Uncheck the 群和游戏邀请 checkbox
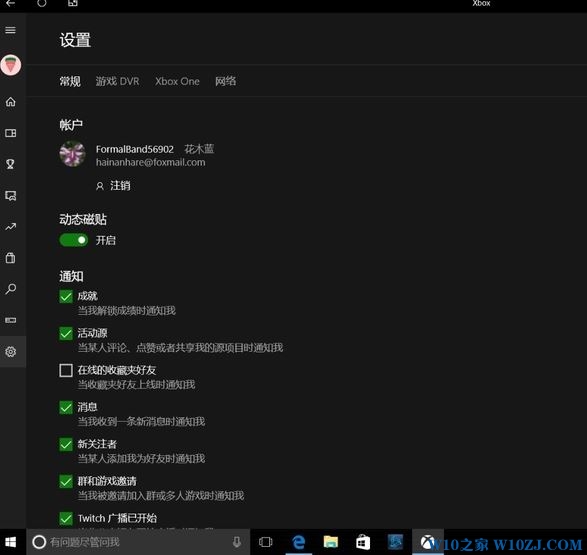 click(66, 482)
